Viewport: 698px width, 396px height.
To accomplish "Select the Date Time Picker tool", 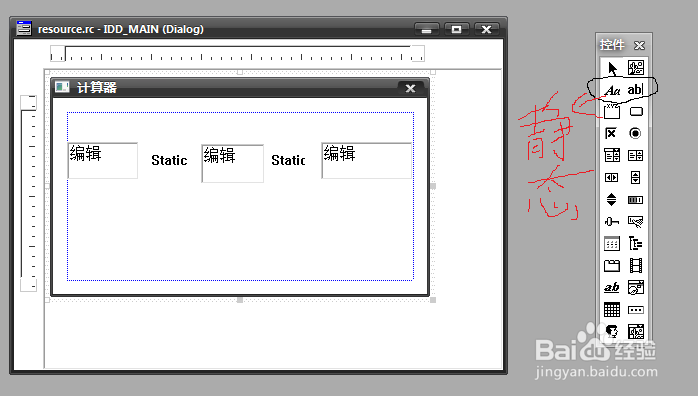I will (636, 287).
